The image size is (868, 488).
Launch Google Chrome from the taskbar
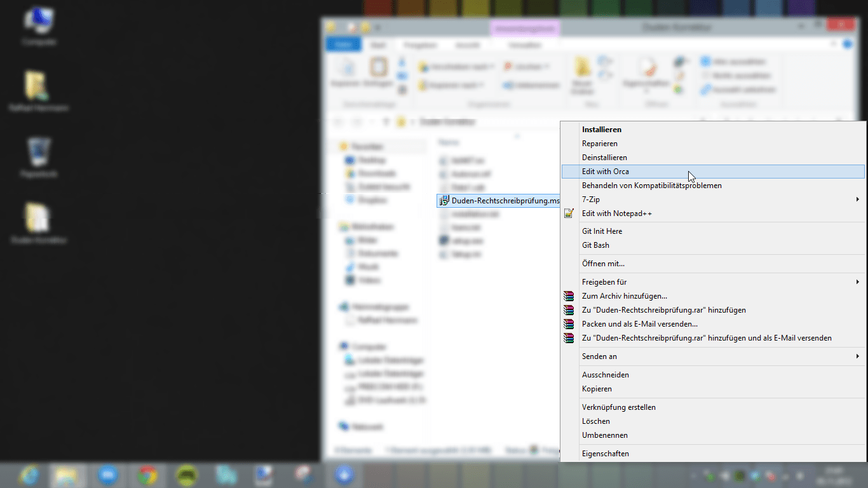tap(147, 475)
